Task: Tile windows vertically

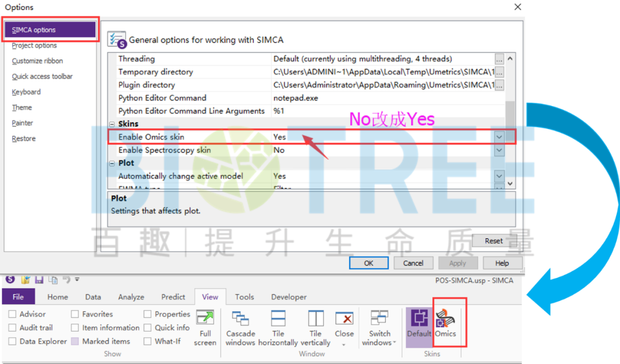Action: point(316,328)
